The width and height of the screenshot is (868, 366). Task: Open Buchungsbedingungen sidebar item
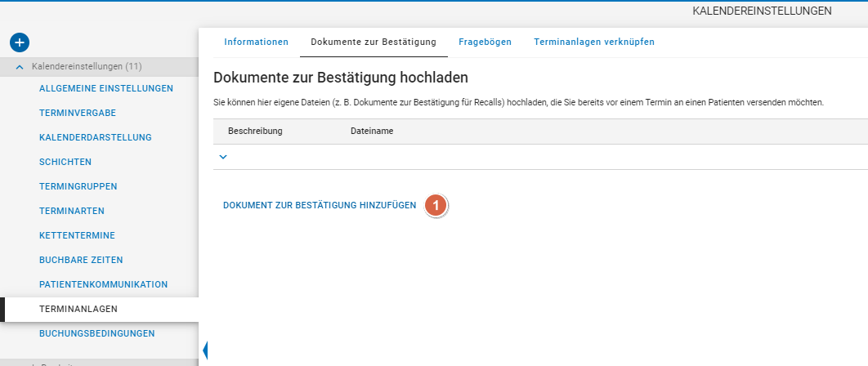click(96, 333)
